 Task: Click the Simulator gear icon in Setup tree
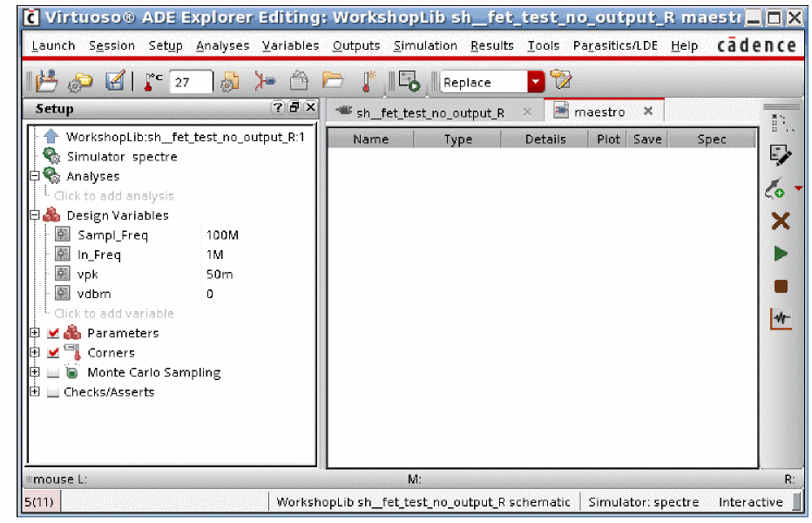click(x=51, y=156)
